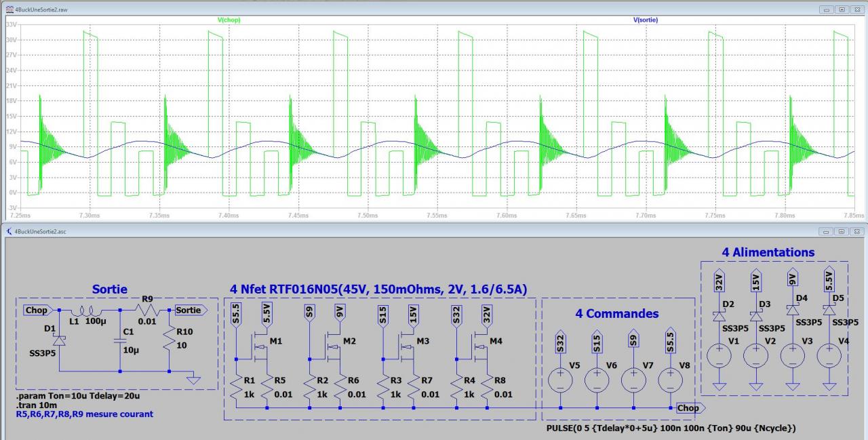Select gate resistor R4 1k
The height and width of the screenshot is (440, 868).
[456, 386]
